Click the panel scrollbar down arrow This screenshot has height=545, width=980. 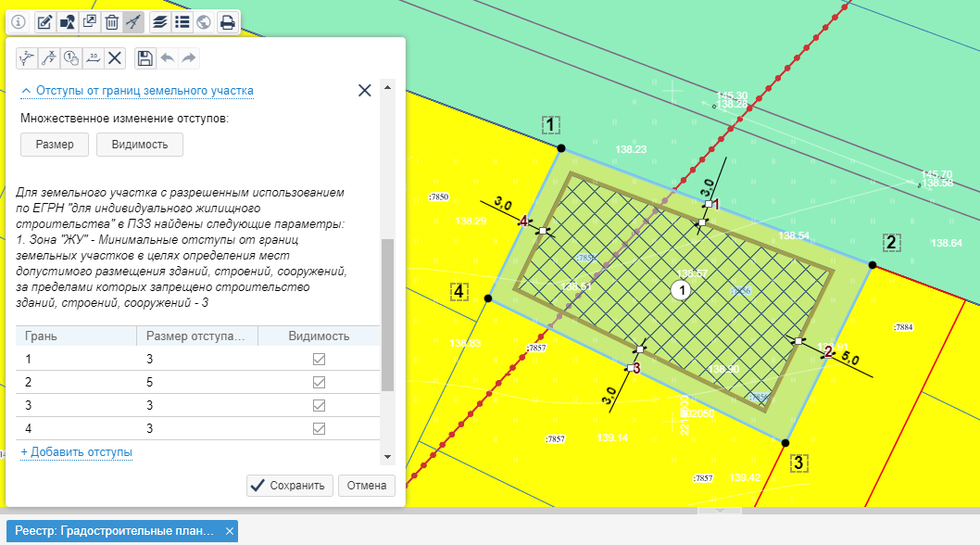[387, 457]
